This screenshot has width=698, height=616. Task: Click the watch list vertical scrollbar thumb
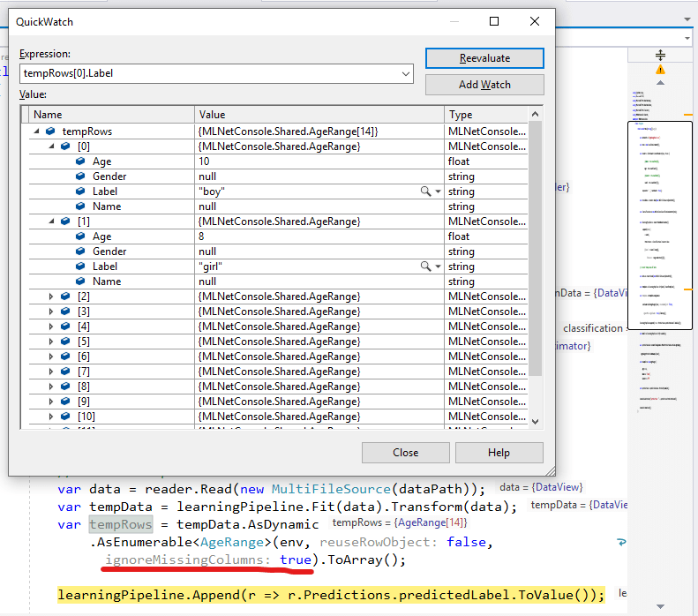click(535, 248)
